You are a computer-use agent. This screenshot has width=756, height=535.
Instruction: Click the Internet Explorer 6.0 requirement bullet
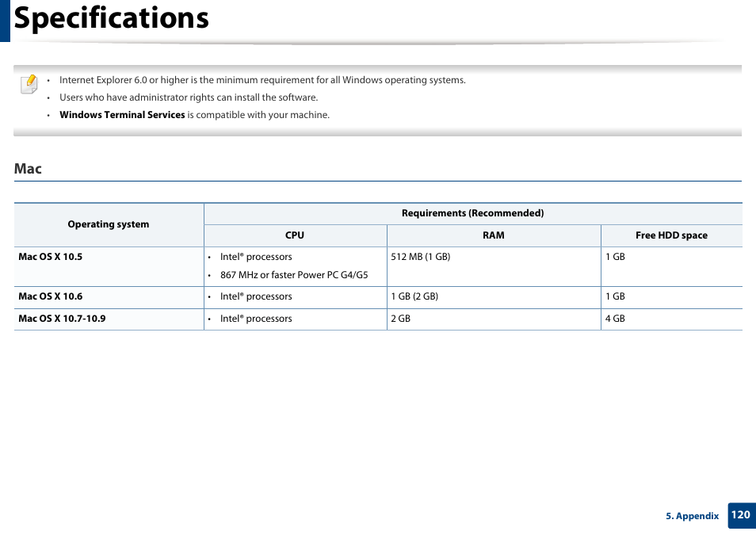point(262,79)
